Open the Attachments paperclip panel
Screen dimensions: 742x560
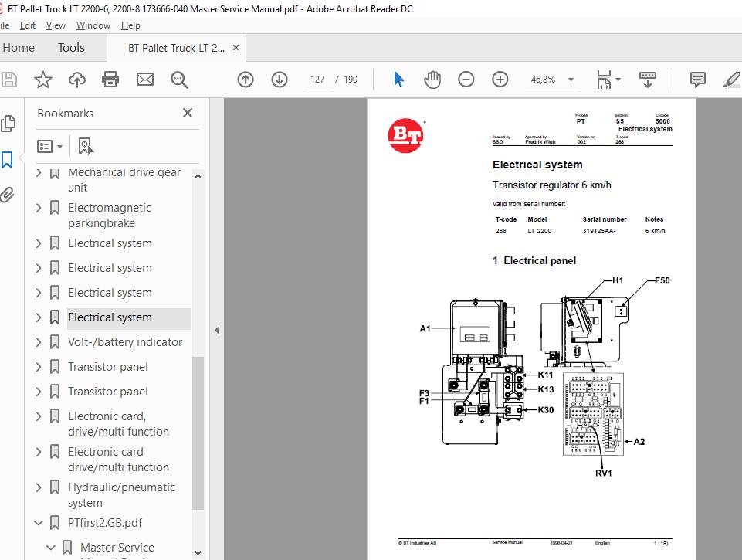point(7,195)
